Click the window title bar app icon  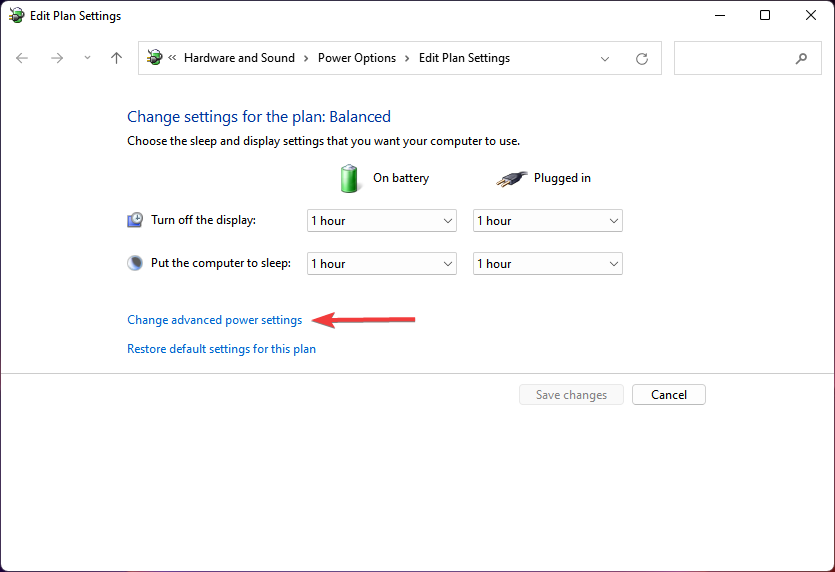[x=17, y=15]
